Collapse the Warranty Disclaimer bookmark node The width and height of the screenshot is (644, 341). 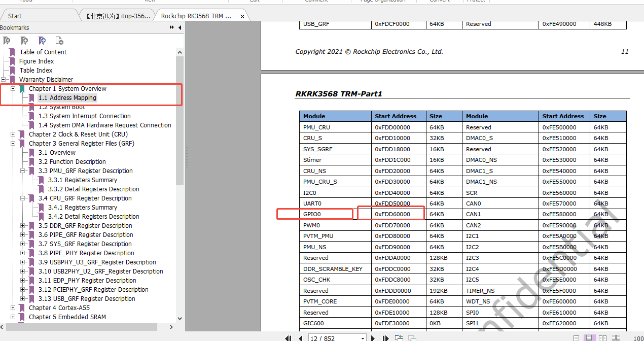(4, 80)
